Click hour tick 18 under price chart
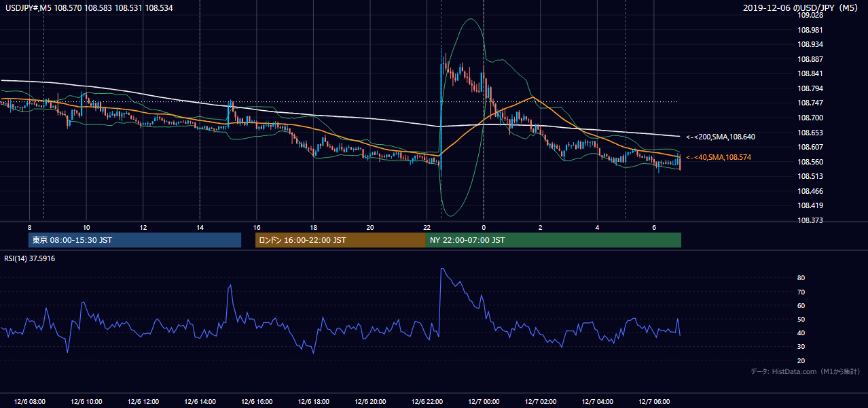 point(313,227)
